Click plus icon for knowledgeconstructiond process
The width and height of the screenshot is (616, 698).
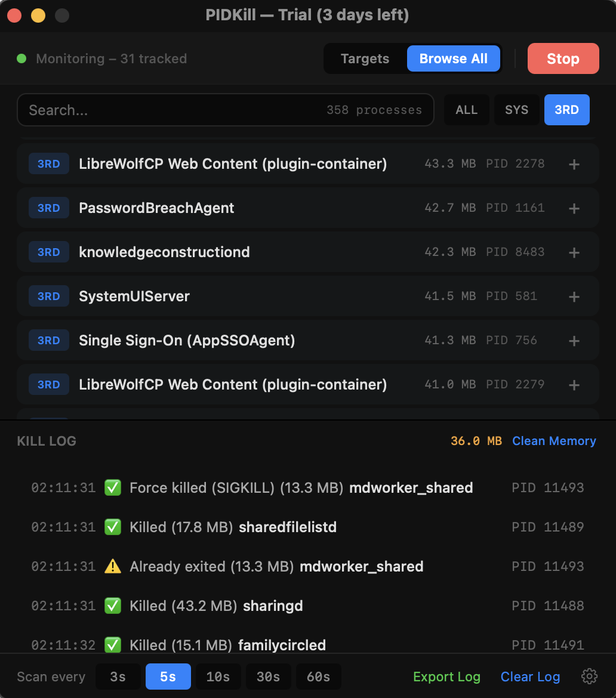tap(574, 252)
